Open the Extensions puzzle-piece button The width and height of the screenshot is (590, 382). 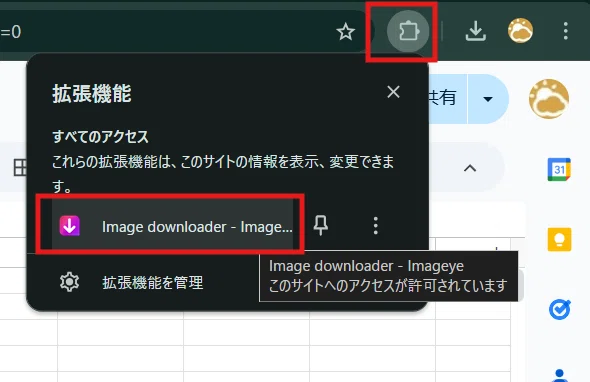pos(408,31)
